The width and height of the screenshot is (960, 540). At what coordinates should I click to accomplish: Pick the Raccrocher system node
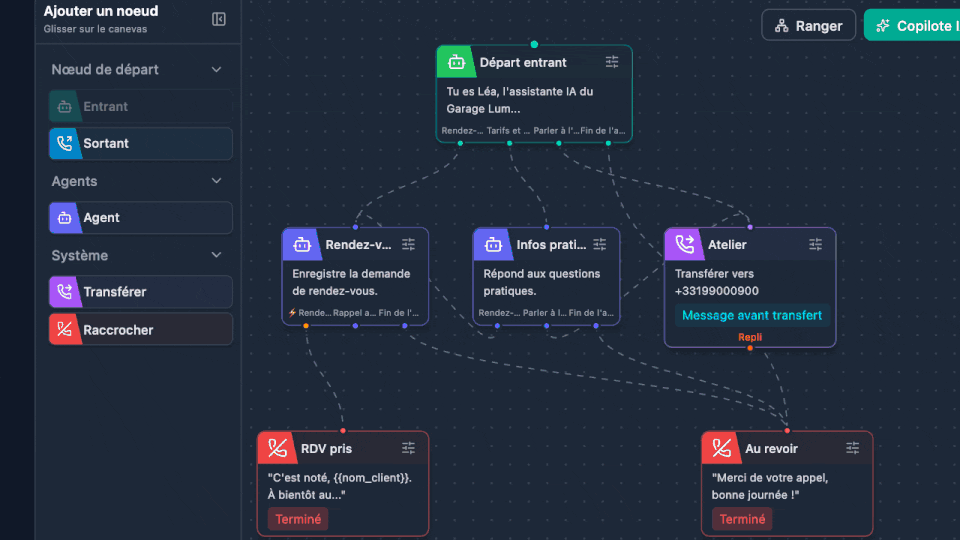tap(140, 330)
